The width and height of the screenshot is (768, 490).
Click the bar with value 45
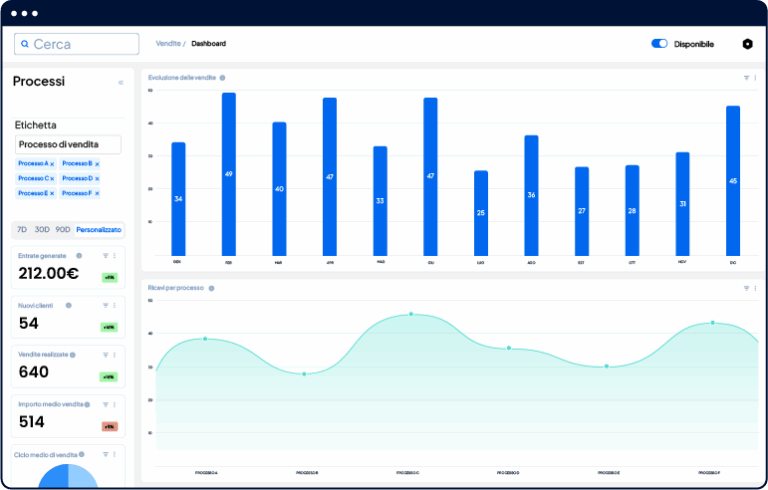[x=733, y=181]
